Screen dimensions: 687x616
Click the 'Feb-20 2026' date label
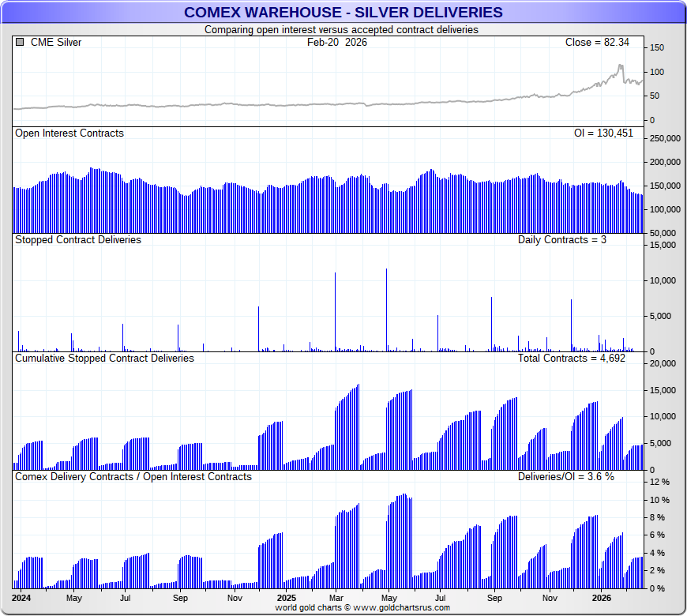pyautogui.click(x=337, y=43)
